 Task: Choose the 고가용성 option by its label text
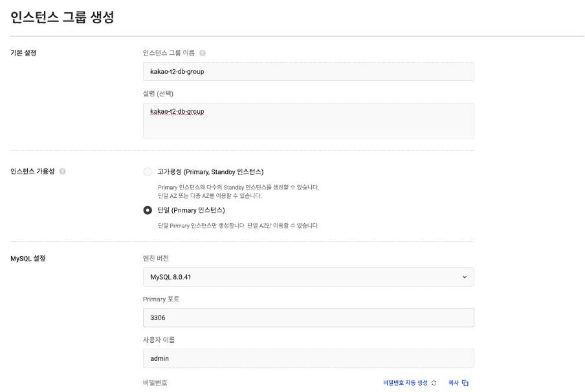point(210,171)
